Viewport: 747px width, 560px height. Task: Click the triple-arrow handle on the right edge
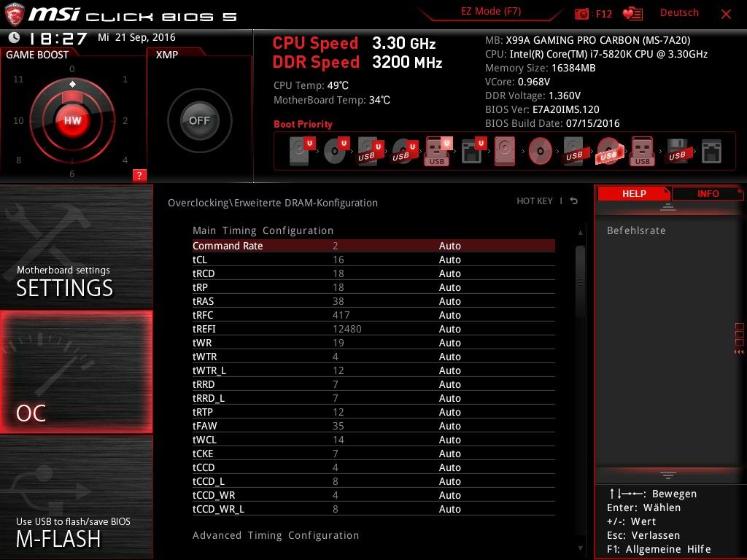click(x=738, y=352)
